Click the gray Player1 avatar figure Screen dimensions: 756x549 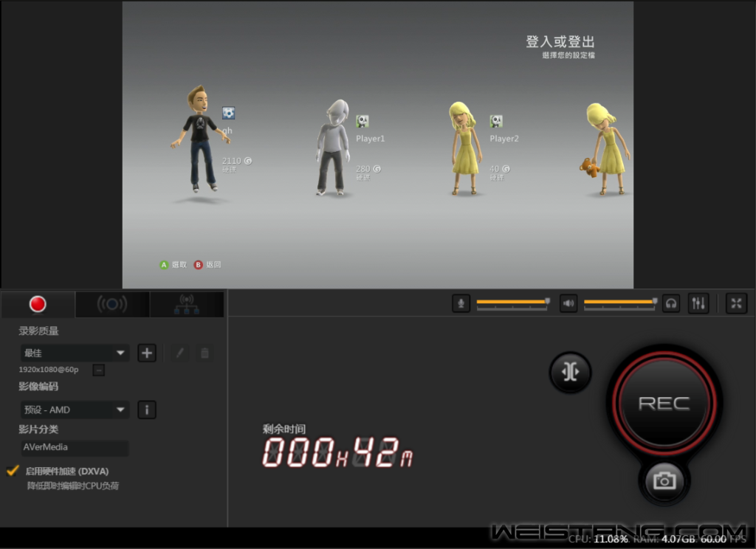click(x=333, y=147)
